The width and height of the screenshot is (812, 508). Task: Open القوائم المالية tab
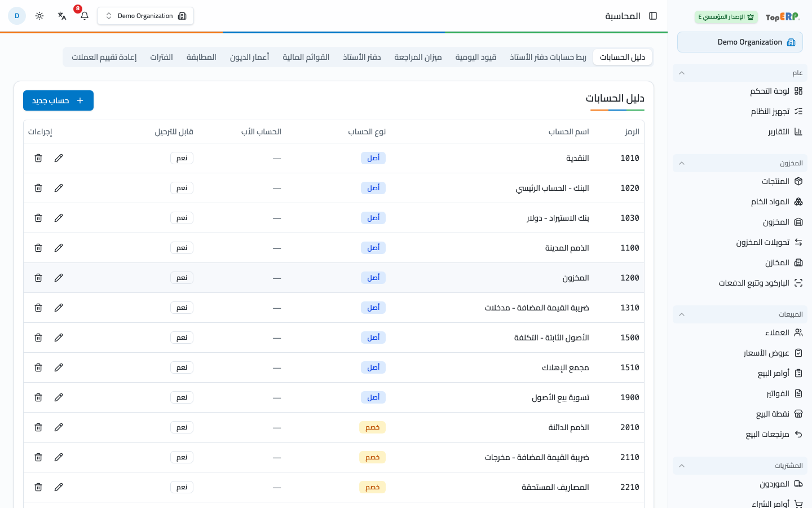tap(306, 57)
